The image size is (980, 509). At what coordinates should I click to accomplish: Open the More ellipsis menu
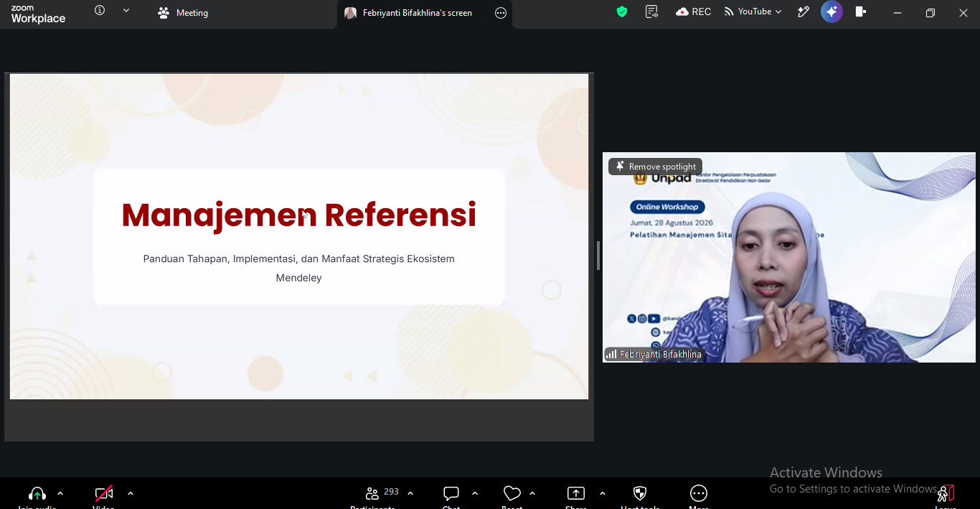coord(699,495)
